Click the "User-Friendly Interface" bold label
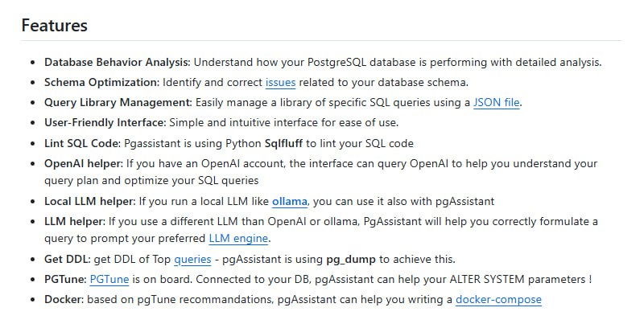Screen dimensions: 644x324 click(104, 122)
